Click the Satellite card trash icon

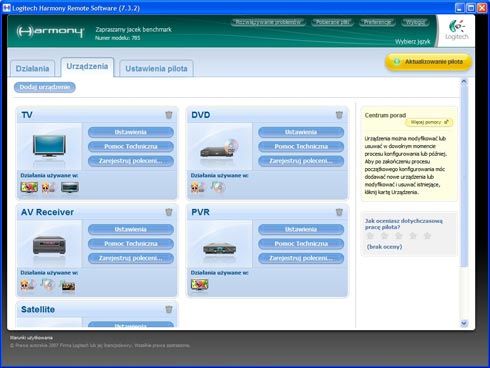(169, 309)
